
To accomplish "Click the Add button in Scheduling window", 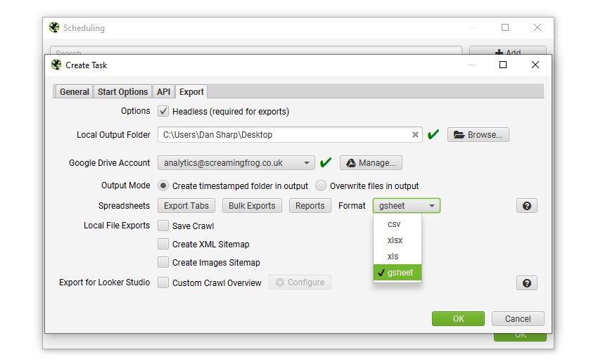I will pos(508,51).
